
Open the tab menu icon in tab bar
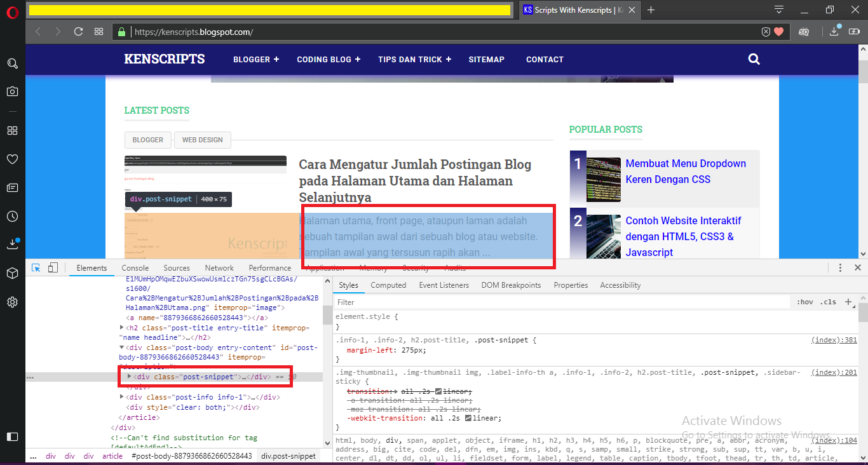click(779, 10)
